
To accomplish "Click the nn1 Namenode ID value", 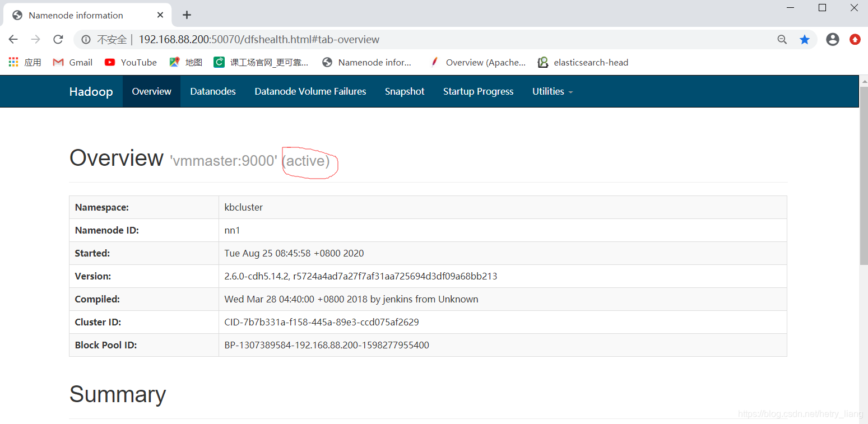I will (x=232, y=230).
